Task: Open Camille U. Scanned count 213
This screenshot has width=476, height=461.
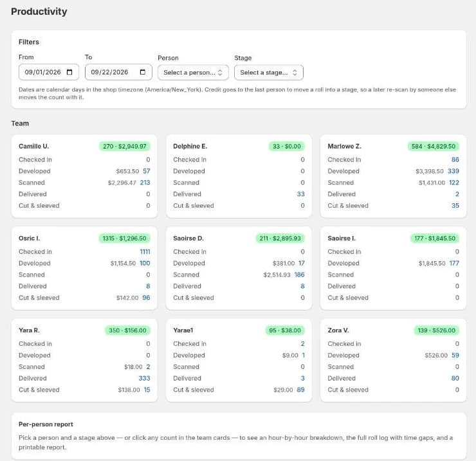Action: 145,183
